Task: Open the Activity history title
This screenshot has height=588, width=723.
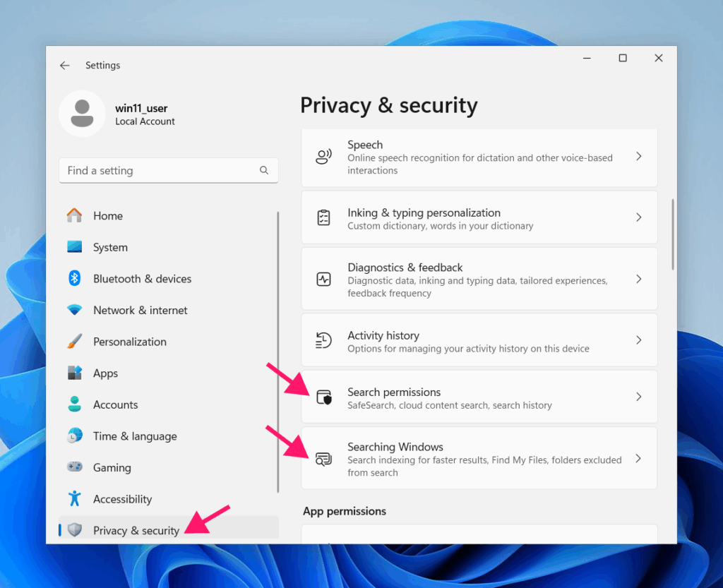Action: (x=383, y=335)
